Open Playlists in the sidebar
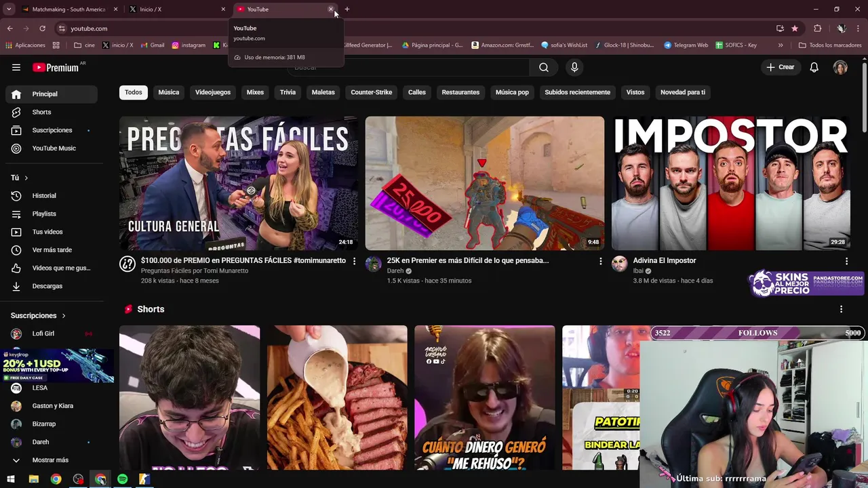868x488 pixels. click(x=52, y=213)
